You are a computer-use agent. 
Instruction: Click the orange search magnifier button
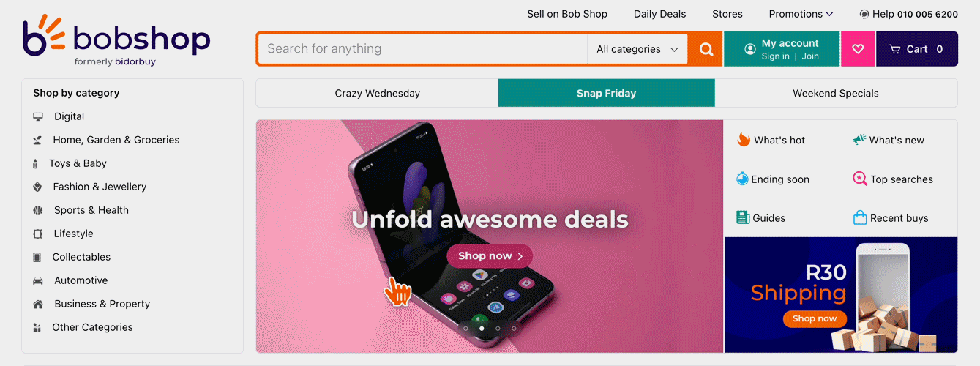click(x=706, y=49)
